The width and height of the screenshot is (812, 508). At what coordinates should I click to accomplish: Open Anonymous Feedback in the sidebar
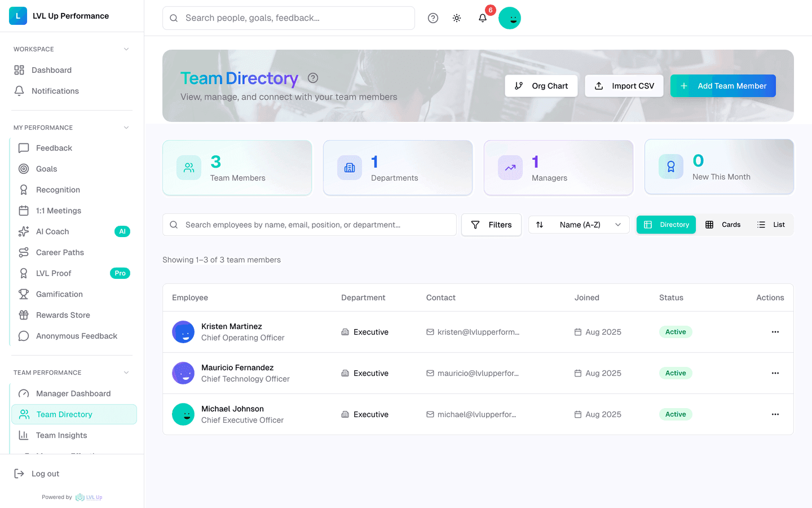[74, 336]
